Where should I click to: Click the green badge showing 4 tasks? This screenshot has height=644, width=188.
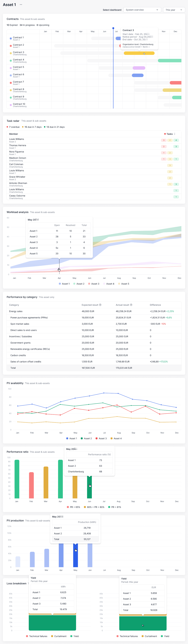176,140
